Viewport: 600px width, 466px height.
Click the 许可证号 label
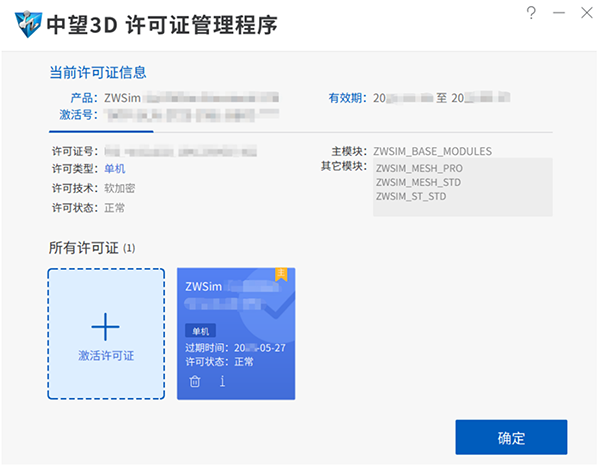pos(75,152)
